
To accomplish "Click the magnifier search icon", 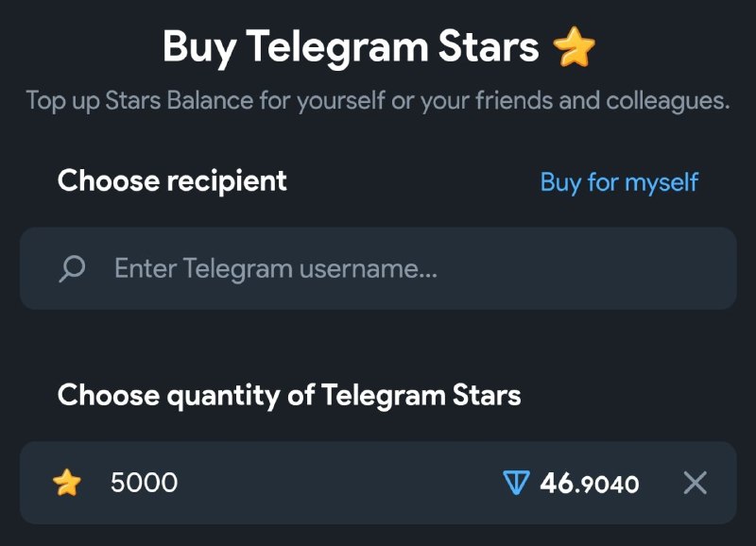I will click(71, 269).
